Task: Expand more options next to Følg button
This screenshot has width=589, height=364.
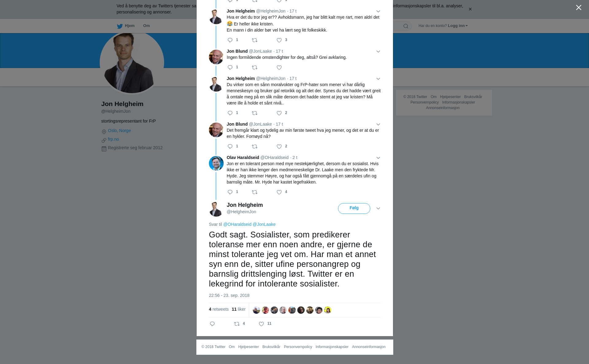Action: (x=378, y=208)
